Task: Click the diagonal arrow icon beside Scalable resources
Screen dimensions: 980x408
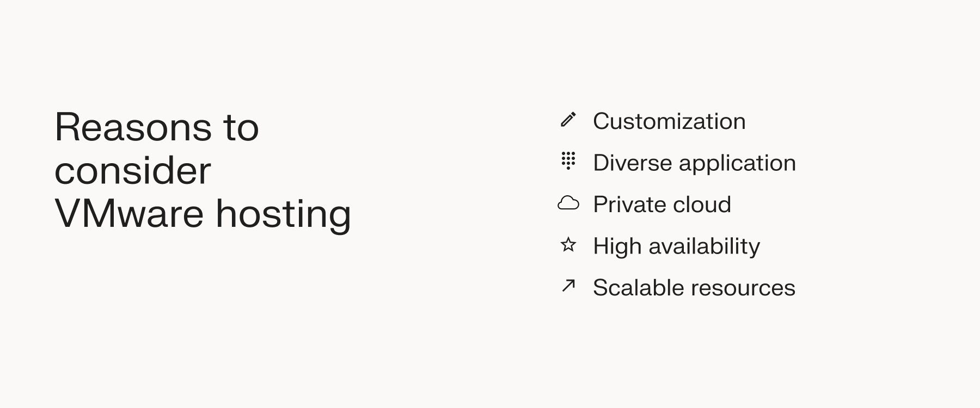Action: 568,286
